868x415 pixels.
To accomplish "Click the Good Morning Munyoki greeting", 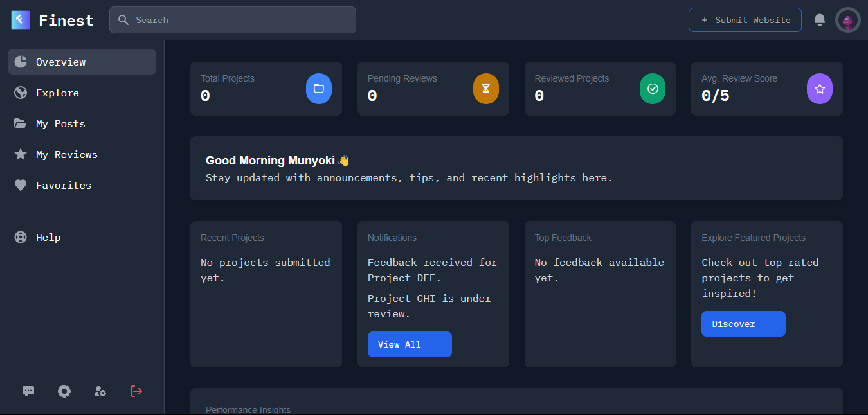I will 277,161.
